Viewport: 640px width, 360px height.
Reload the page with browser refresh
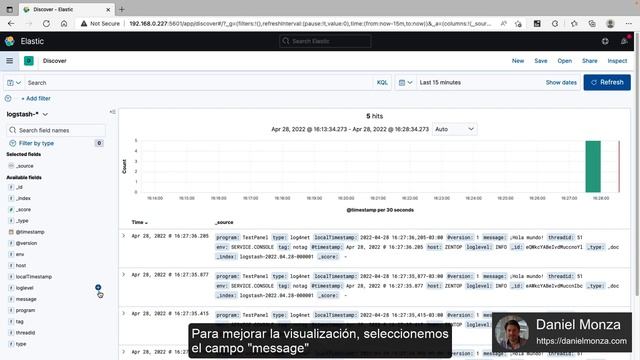pyautogui.click(x=46, y=24)
